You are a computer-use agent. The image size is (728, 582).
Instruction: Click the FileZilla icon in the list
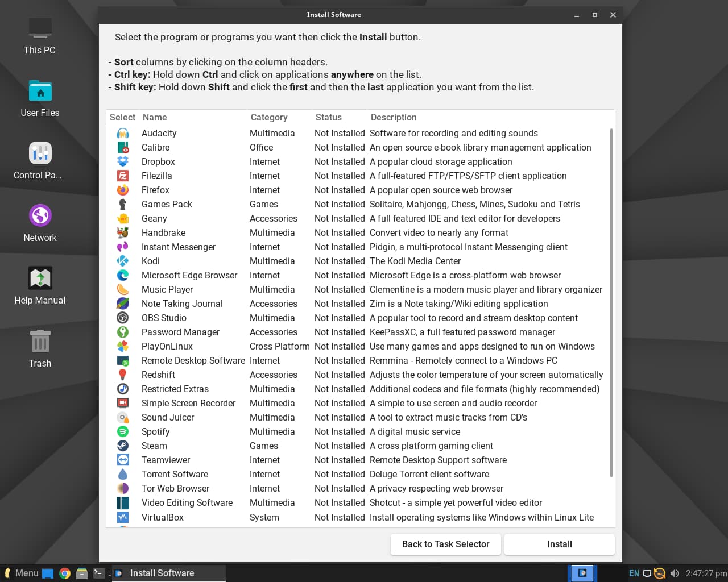[x=122, y=176]
